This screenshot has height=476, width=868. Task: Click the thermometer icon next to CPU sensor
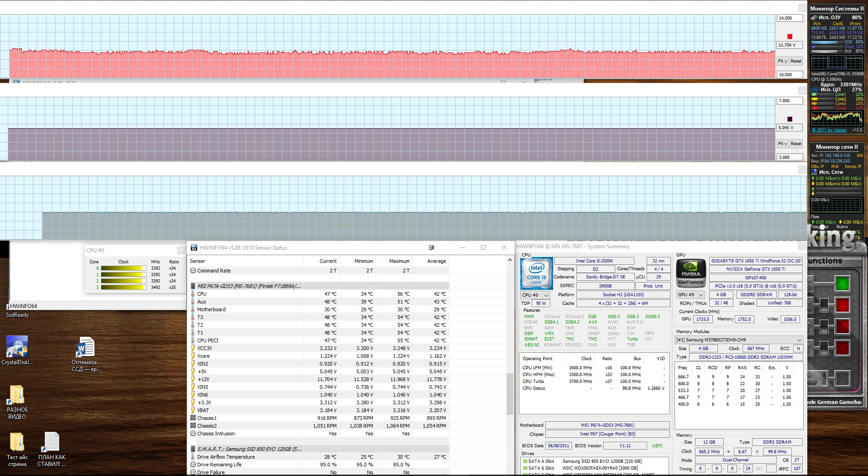click(x=193, y=294)
